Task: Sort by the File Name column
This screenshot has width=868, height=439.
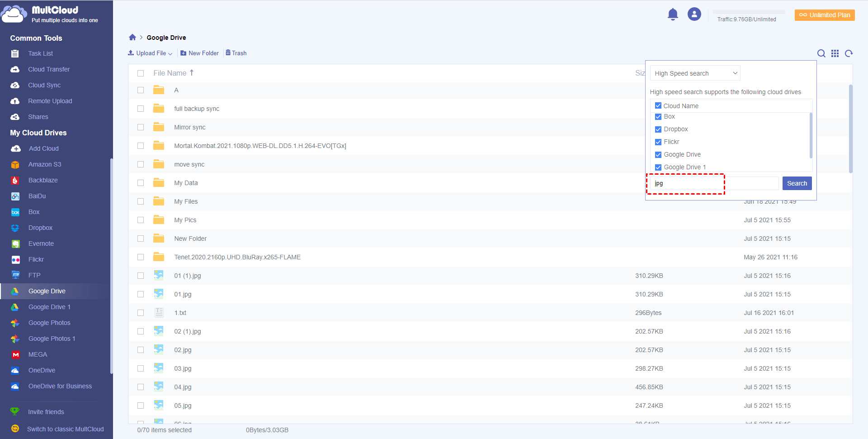Action: click(x=174, y=73)
